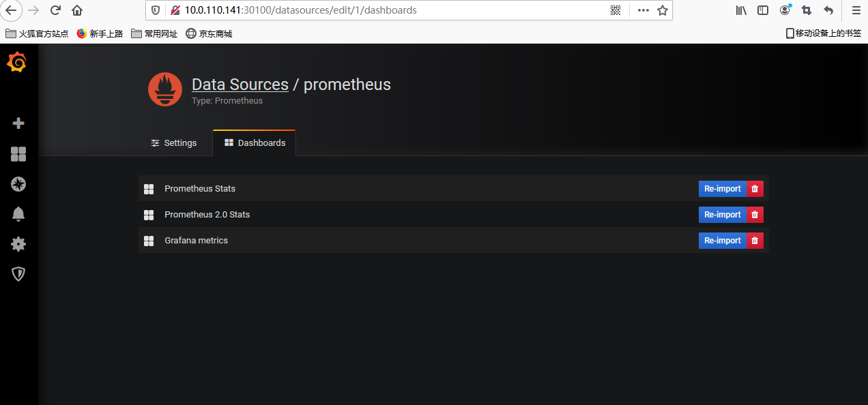The height and width of the screenshot is (405, 868).
Task: Bookmark this page with the star icon
Action: 662,10
